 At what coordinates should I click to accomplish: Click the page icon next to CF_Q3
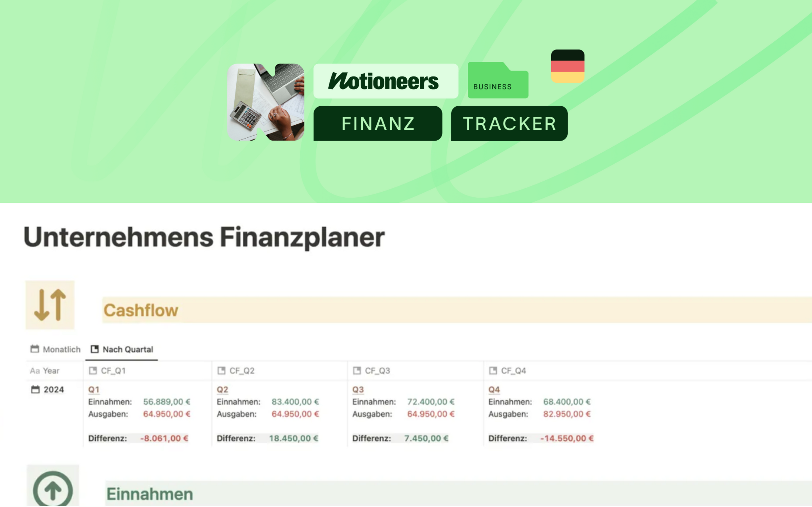(x=357, y=370)
